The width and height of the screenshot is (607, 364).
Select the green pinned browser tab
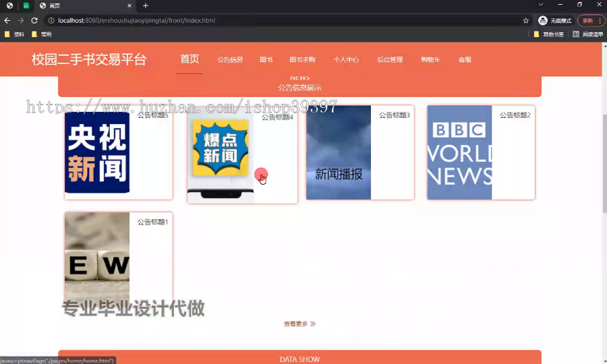click(x=26, y=5)
